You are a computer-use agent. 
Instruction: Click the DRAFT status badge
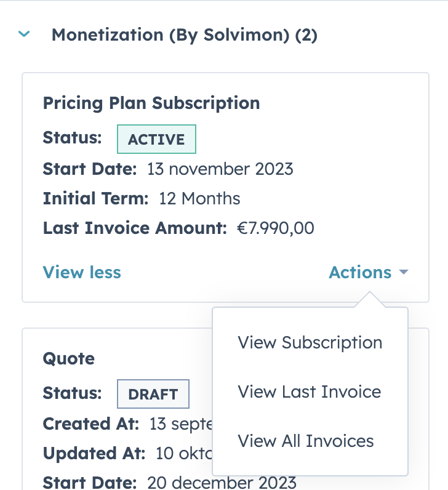[153, 395]
